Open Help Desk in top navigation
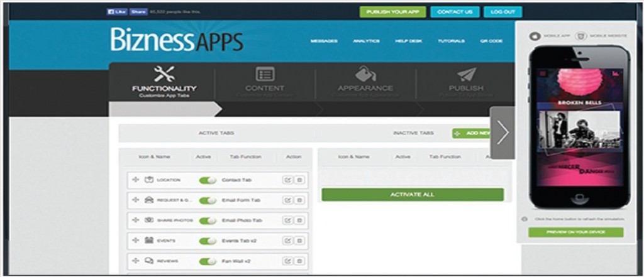The image size is (644, 277). tap(409, 41)
